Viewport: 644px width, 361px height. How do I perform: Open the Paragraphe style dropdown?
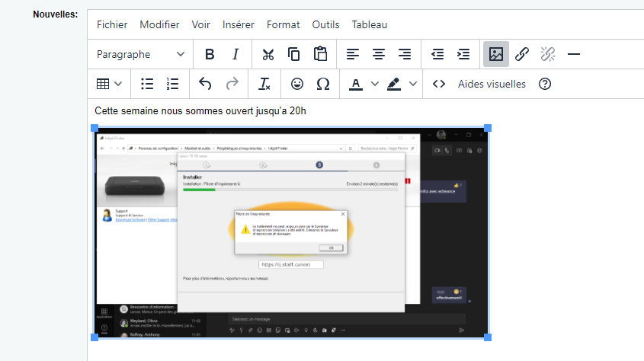140,54
